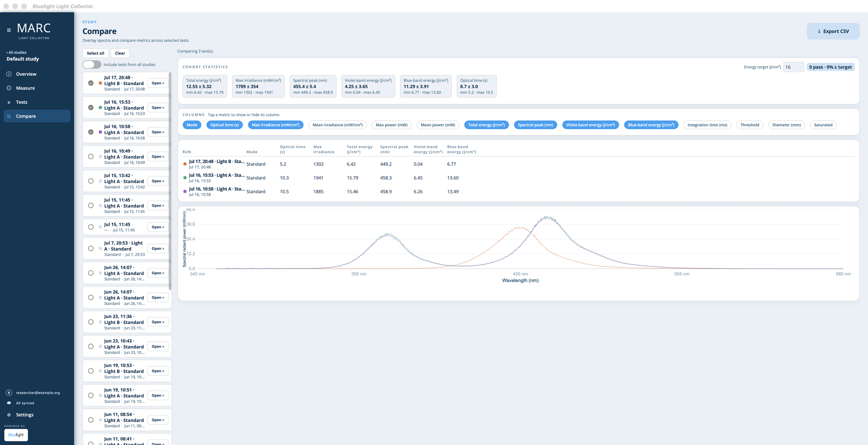868x445 pixels.
Task: Open Compare in the sidebar
Action: pyautogui.click(x=37, y=116)
